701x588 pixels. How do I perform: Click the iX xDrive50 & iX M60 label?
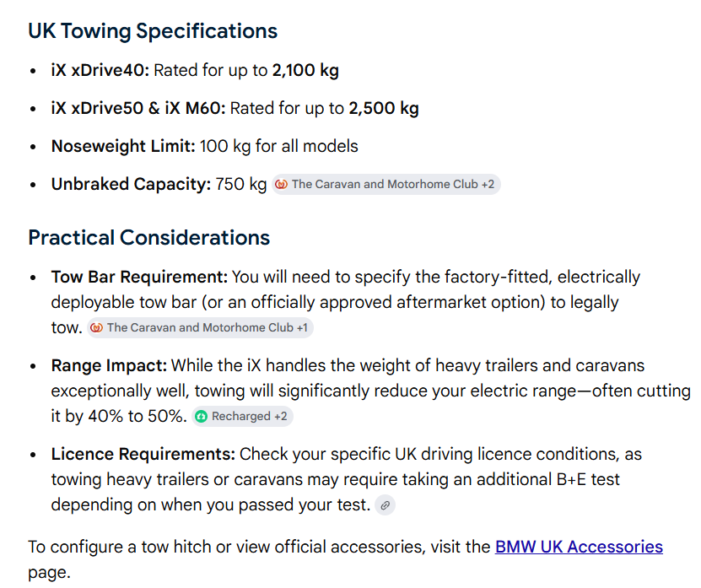pyautogui.click(x=138, y=109)
